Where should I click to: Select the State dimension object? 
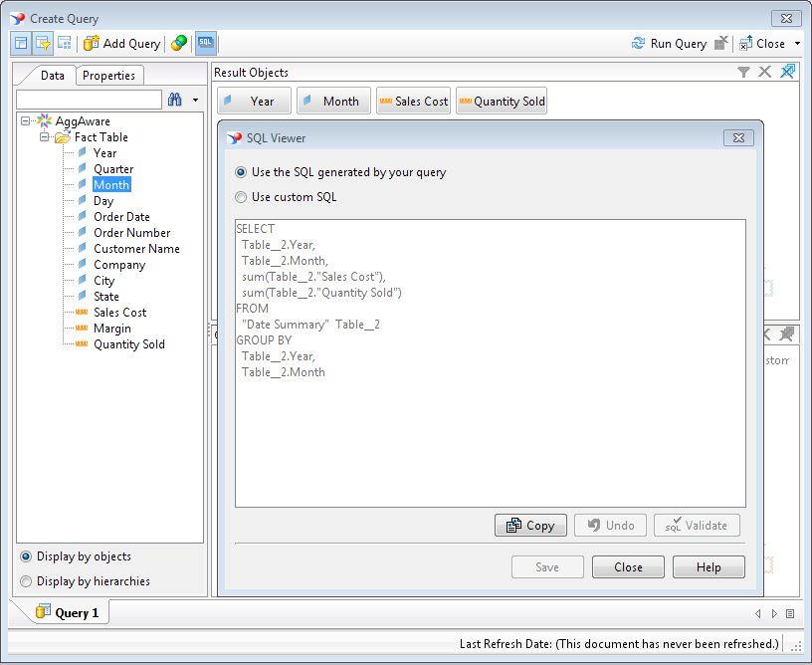tap(106, 297)
